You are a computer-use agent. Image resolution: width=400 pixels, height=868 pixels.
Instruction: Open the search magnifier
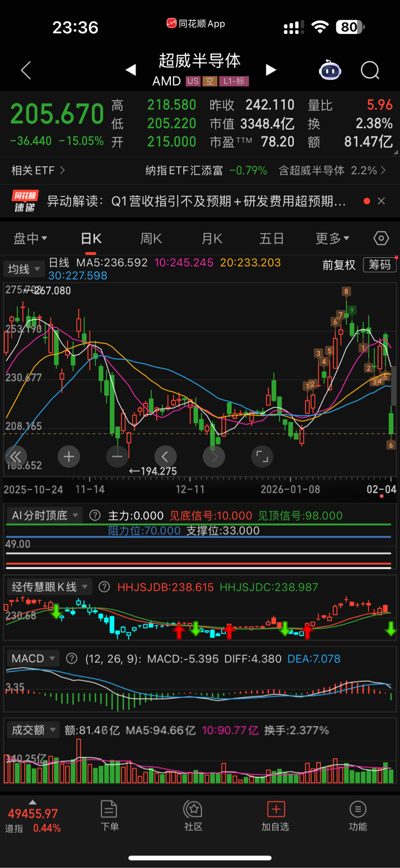pyautogui.click(x=370, y=70)
